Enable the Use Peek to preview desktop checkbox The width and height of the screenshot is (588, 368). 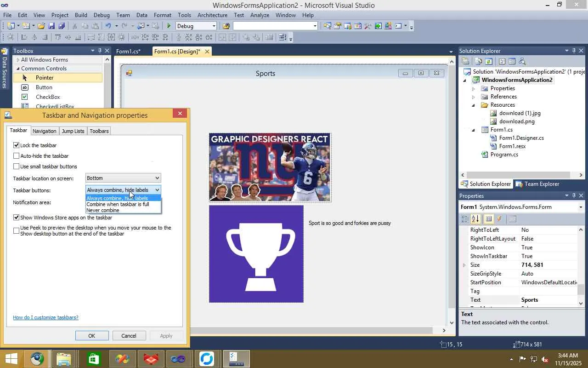(x=17, y=230)
